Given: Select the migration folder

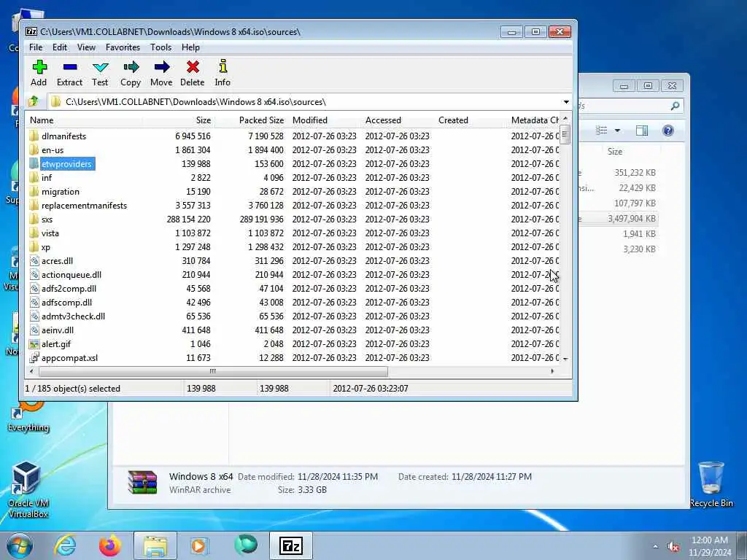Looking at the screenshot, I should click(x=60, y=192).
